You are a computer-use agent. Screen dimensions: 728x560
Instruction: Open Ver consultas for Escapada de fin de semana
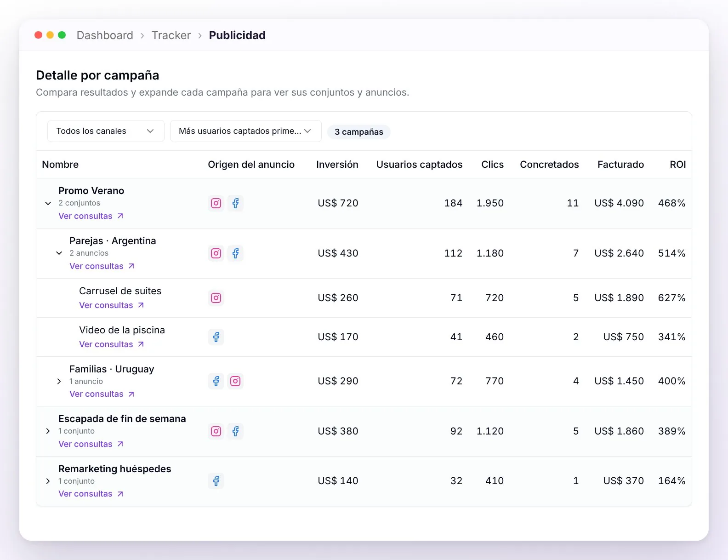91,444
